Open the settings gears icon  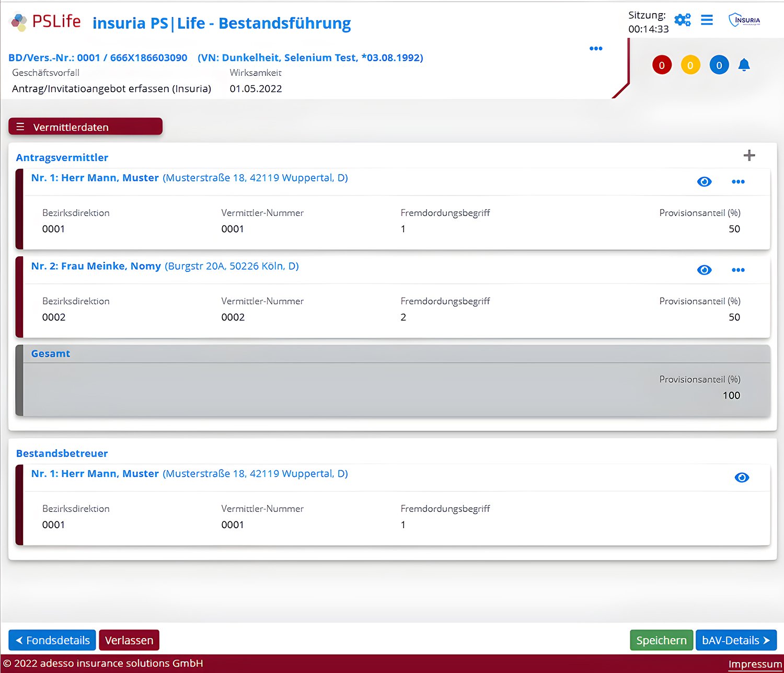click(682, 20)
